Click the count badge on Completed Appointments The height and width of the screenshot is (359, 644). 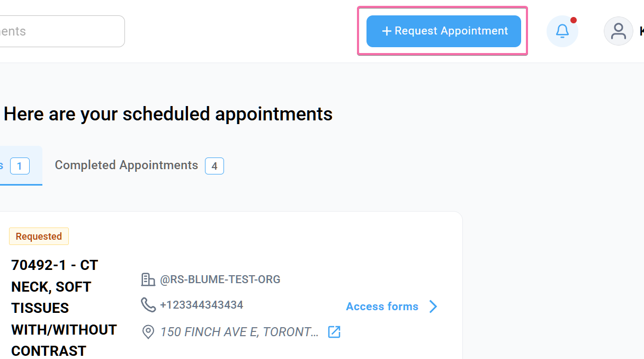click(214, 166)
